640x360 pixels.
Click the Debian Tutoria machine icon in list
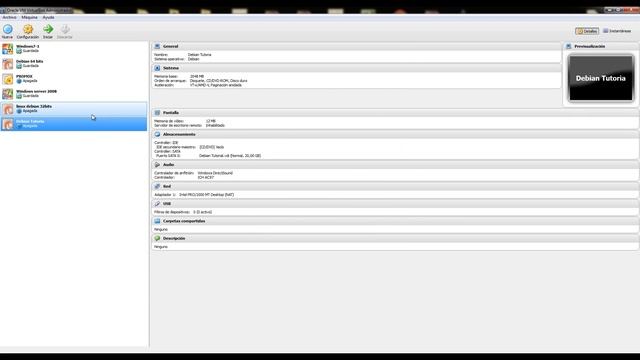[7, 124]
